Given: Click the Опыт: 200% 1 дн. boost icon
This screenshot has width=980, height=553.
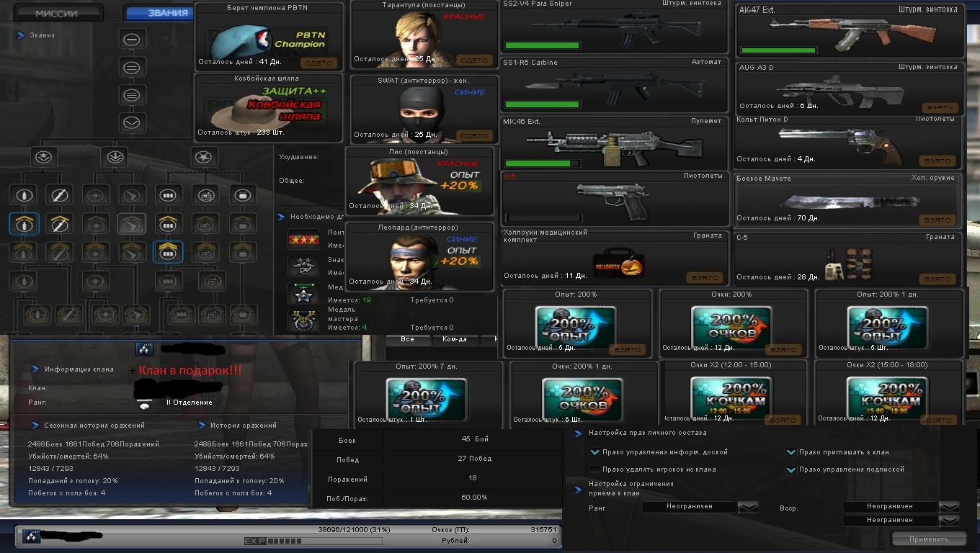Looking at the screenshot, I should click(887, 327).
